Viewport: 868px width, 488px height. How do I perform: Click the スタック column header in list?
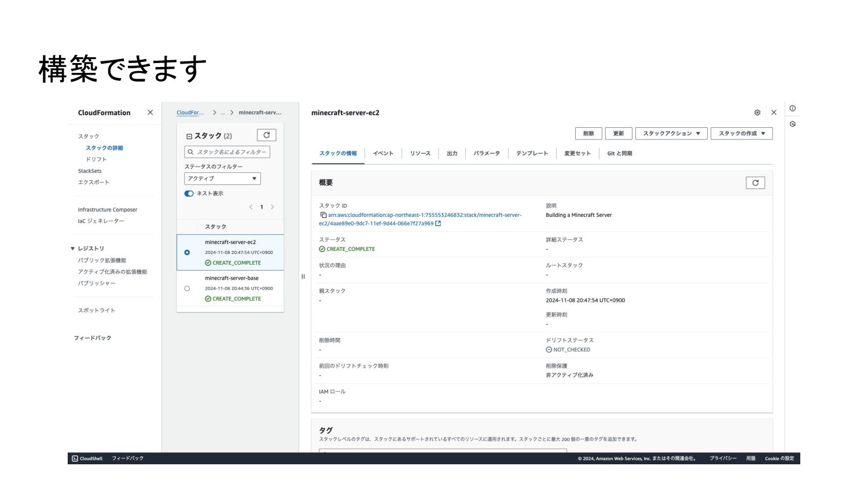215,227
